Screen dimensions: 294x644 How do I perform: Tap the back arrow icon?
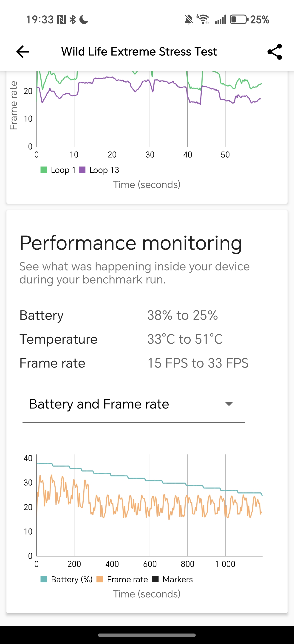(23, 52)
